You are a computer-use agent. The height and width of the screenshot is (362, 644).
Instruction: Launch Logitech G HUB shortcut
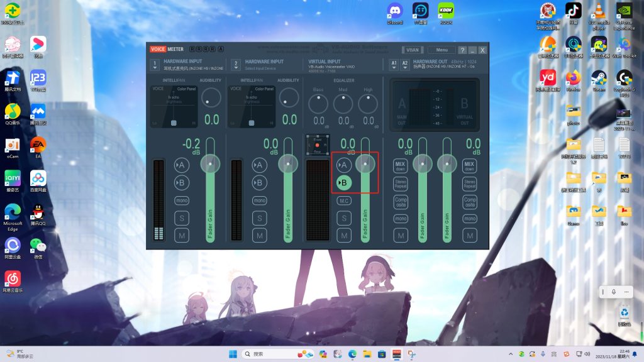coord(625,83)
